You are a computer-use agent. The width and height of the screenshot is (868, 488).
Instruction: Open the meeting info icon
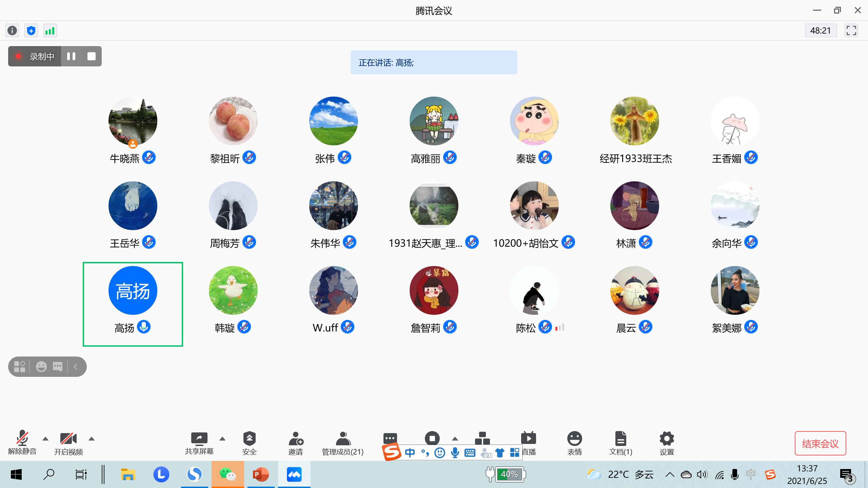coord(12,30)
